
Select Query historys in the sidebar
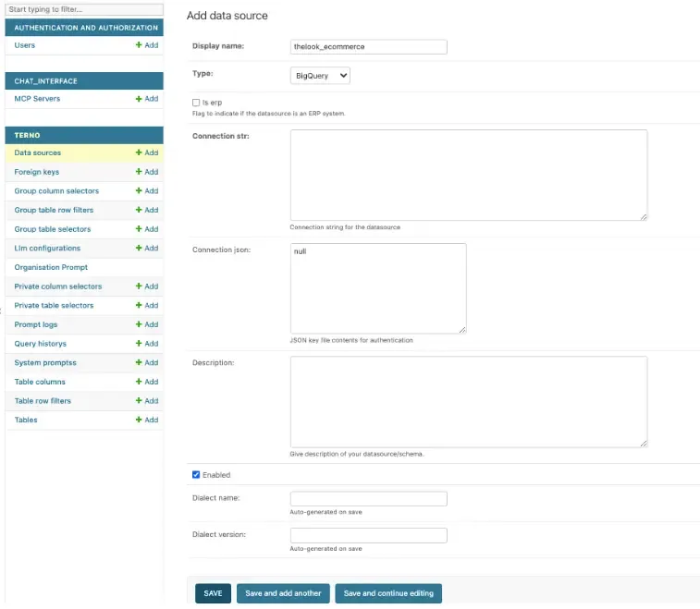click(x=40, y=344)
